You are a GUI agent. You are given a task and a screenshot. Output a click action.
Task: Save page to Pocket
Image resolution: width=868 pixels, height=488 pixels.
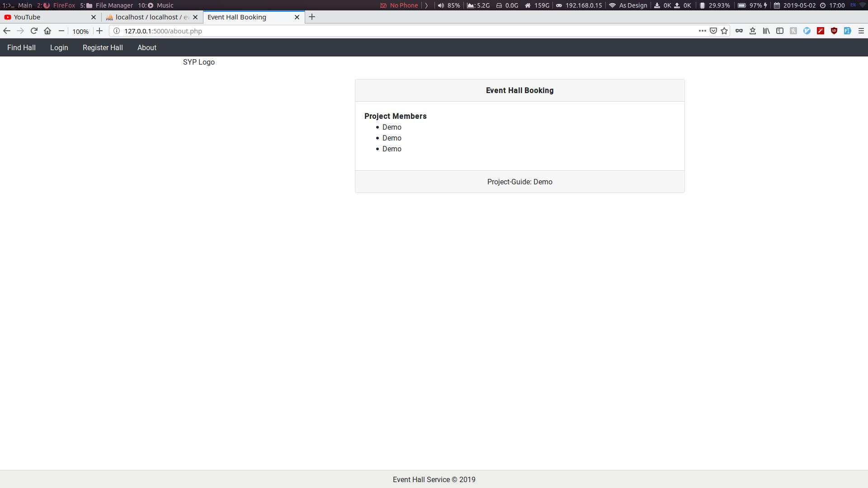coord(713,31)
